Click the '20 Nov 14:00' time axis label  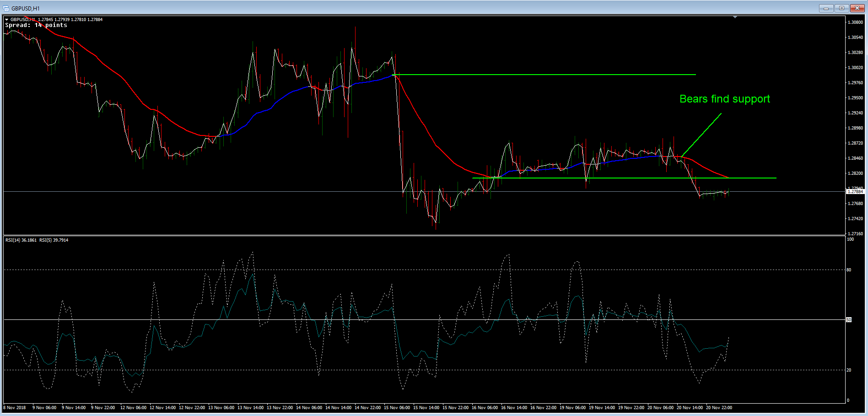690,407
